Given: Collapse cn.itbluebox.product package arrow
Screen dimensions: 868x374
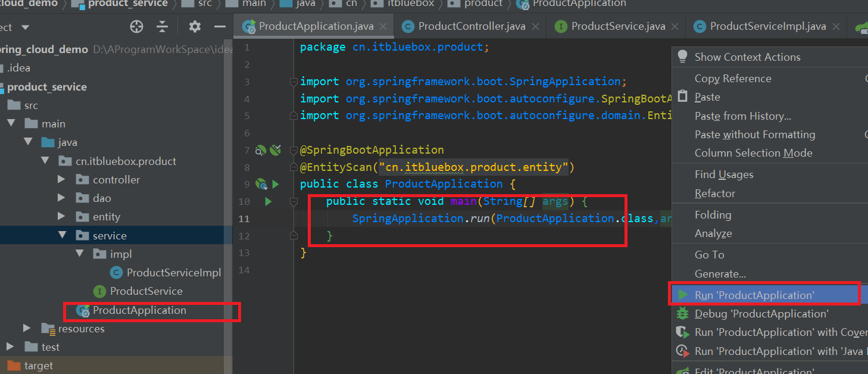Looking at the screenshot, I should (x=45, y=161).
